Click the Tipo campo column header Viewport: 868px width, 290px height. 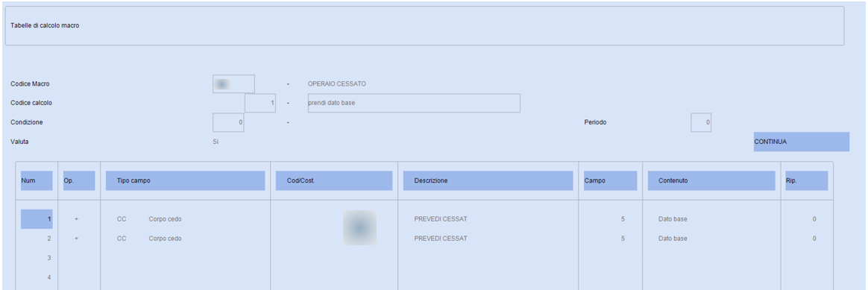pos(186,181)
